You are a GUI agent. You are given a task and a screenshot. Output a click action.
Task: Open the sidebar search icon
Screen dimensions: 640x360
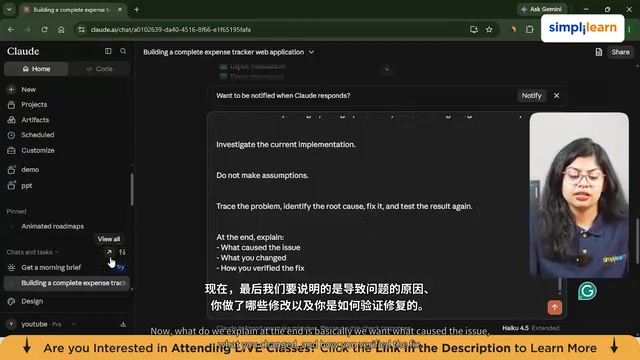coord(123,51)
